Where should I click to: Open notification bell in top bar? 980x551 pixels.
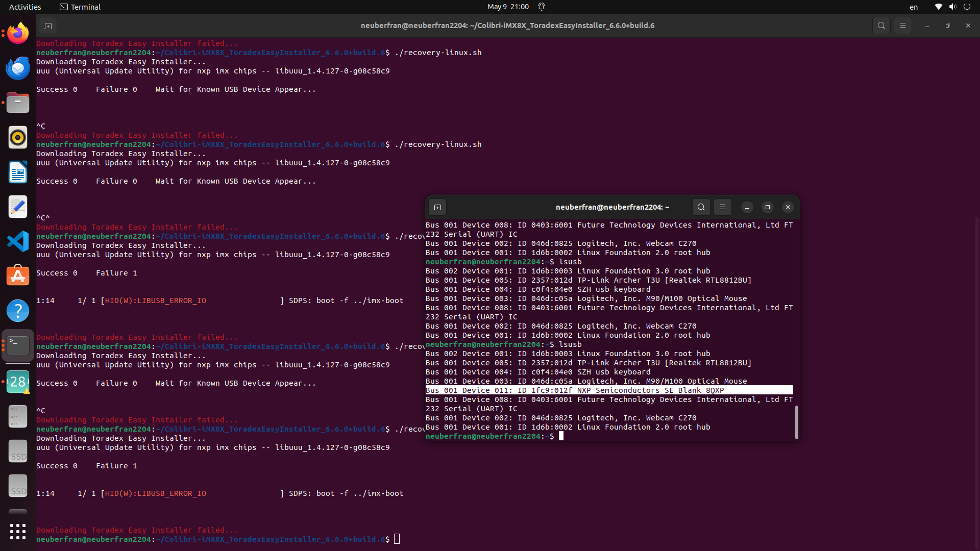tap(542, 7)
